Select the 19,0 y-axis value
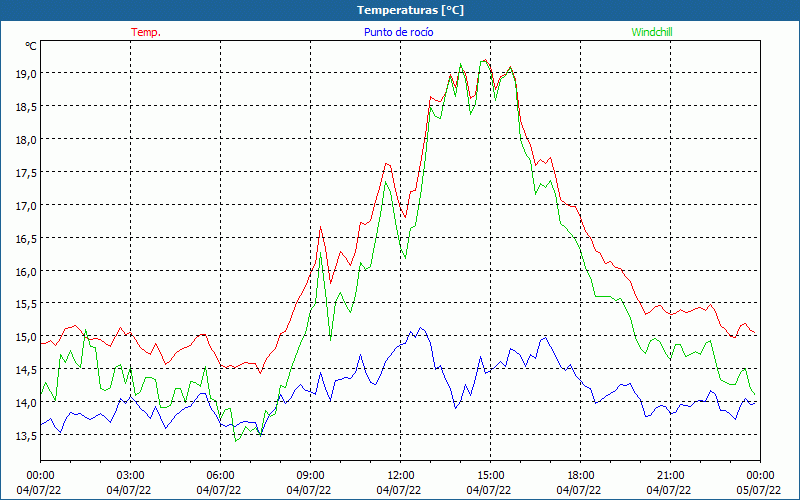The width and height of the screenshot is (800, 500). tap(27, 73)
